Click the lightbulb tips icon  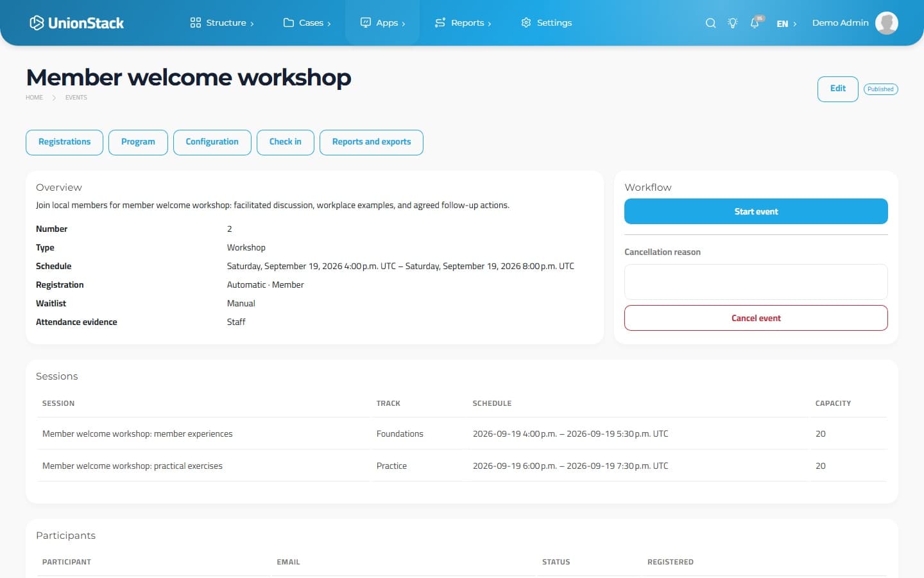(x=732, y=23)
